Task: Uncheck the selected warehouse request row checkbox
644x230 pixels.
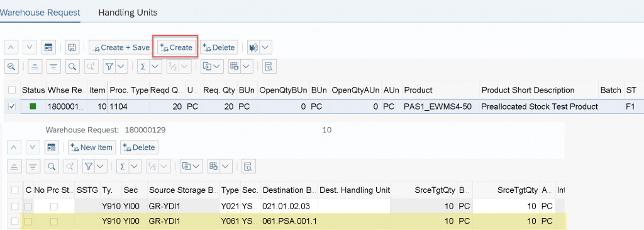Action: click(x=12, y=106)
